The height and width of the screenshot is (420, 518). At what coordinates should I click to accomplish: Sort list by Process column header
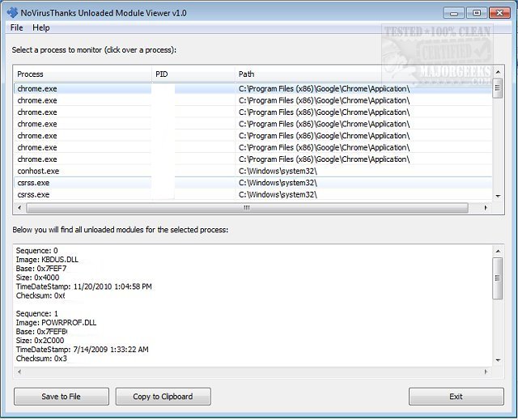pyautogui.click(x=81, y=74)
